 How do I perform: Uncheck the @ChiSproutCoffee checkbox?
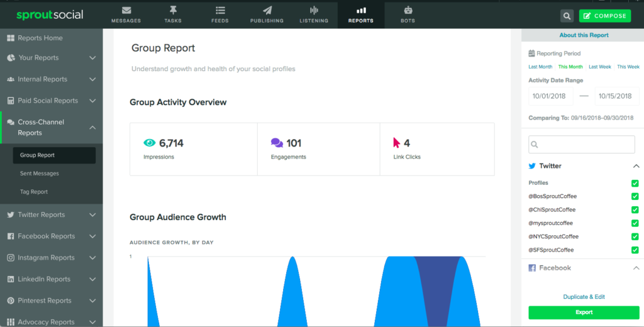pyautogui.click(x=635, y=210)
